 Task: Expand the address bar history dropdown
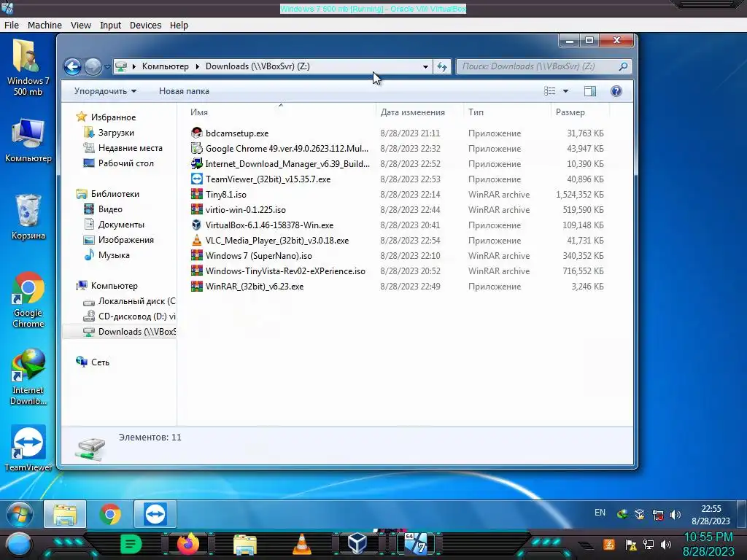coord(425,66)
